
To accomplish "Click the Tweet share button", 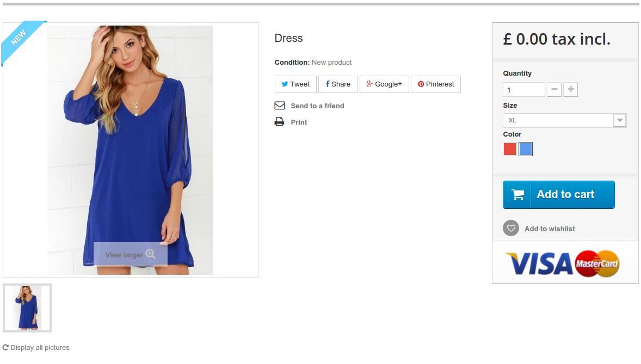I will pos(295,84).
